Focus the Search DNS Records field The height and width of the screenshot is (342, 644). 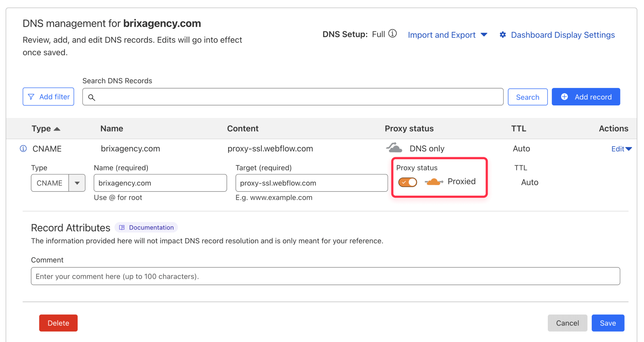pos(293,97)
